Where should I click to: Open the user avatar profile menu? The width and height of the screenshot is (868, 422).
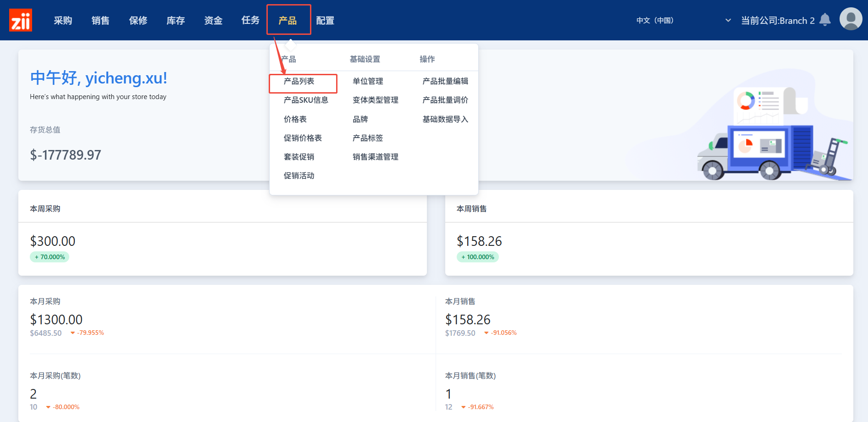pos(851,19)
